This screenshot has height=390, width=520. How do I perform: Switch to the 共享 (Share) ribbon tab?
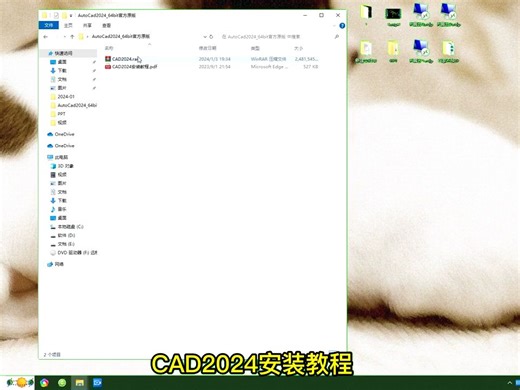(87, 25)
